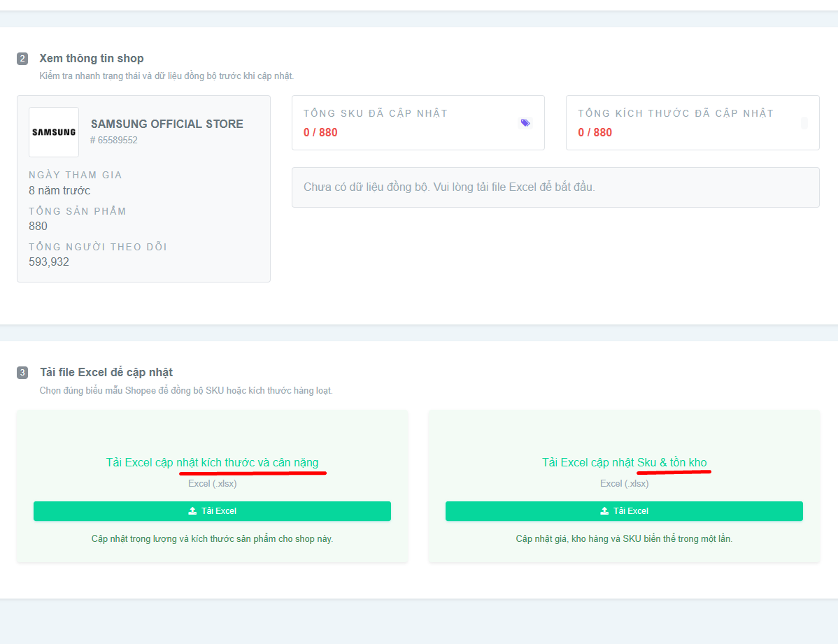Click Tải Excel button for kích thước và cân nặng

click(x=212, y=511)
